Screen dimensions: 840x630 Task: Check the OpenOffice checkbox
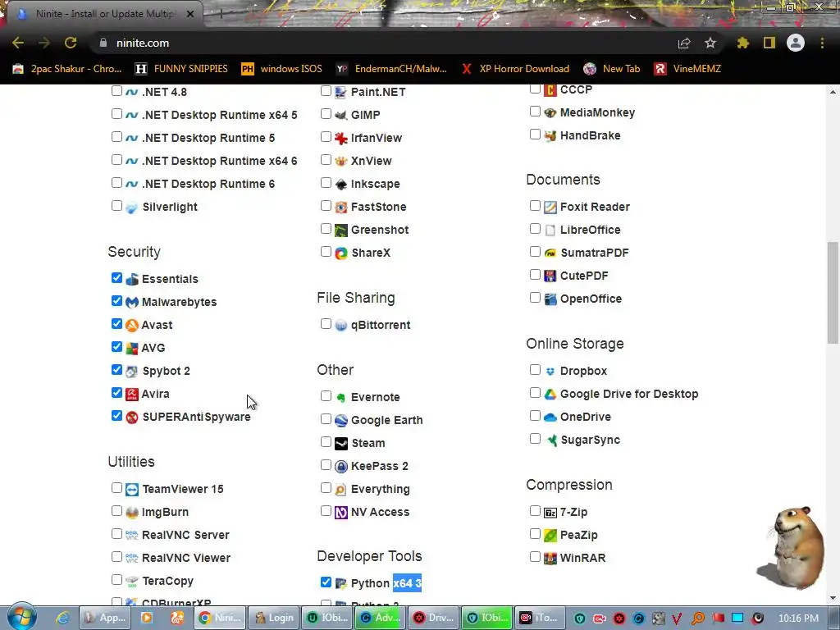pyautogui.click(x=535, y=297)
